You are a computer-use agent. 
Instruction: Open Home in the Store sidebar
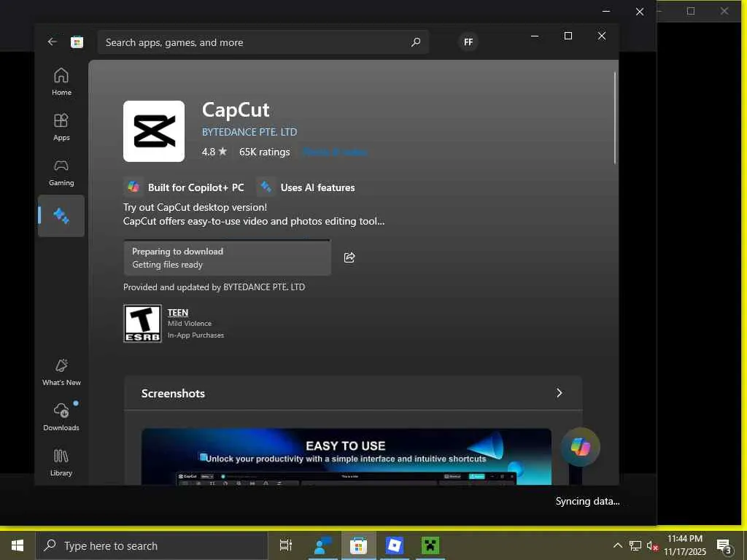(x=61, y=82)
